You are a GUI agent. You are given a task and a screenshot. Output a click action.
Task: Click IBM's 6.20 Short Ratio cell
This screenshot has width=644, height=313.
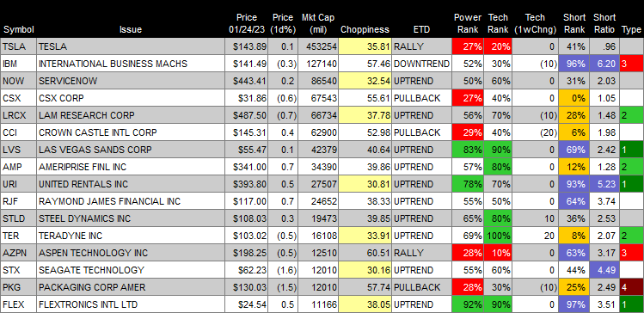tap(604, 64)
